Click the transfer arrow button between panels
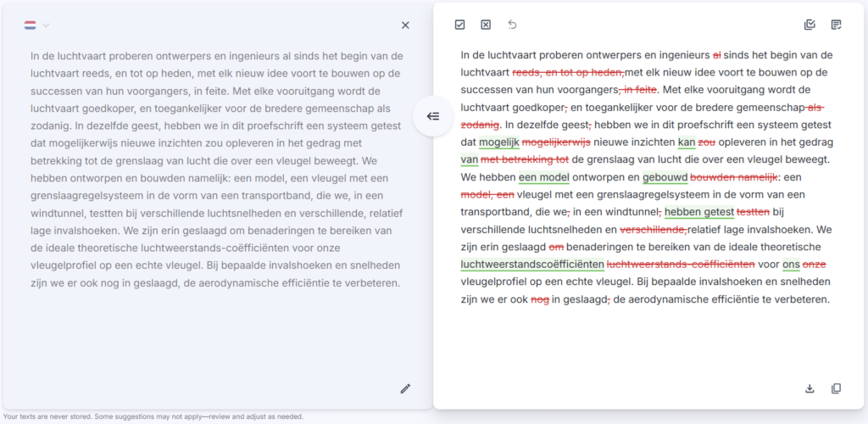The image size is (868, 424). coord(432,116)
